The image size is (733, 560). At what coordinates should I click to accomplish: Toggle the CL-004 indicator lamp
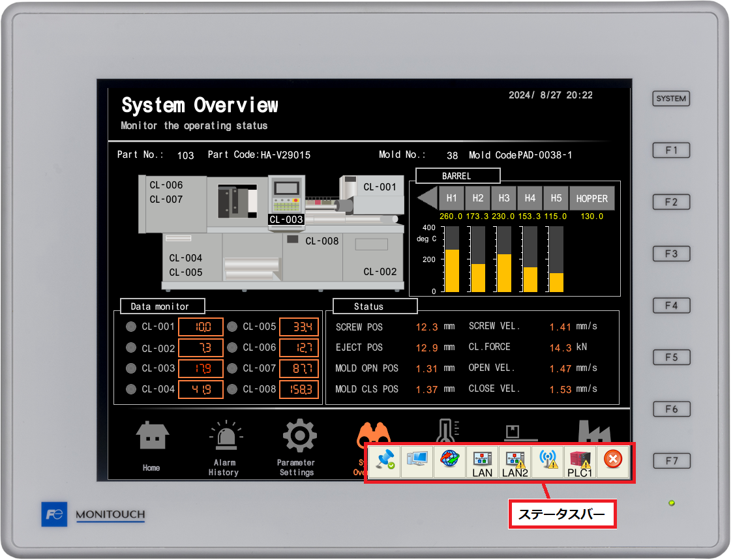coord(130,389)
